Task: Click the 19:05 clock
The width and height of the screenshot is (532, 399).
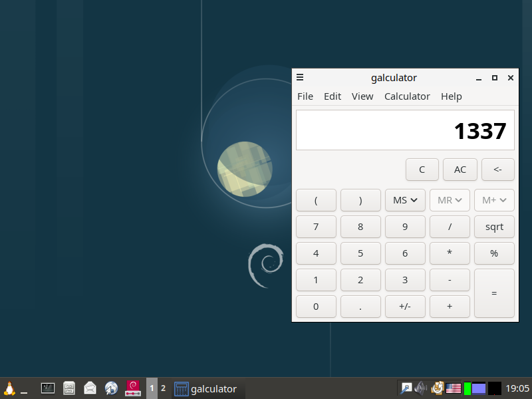Action: click(x=517, y=388)
